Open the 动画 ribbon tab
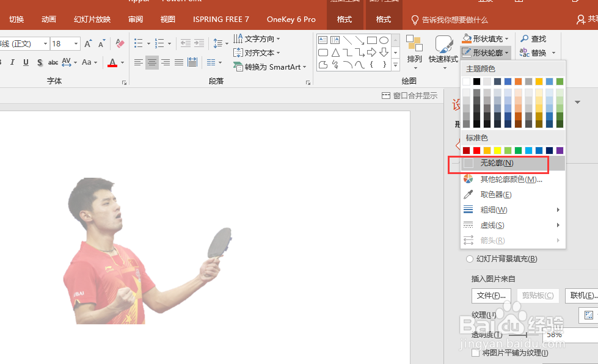This screenshot has width=598, height=364. [x=49, y=20]
